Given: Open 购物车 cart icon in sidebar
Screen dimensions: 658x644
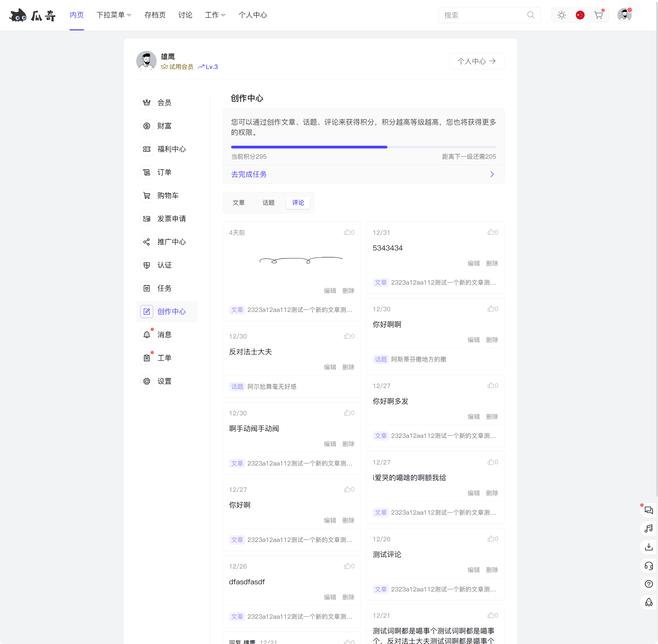Looking at the screenshot, I should 147,195.
